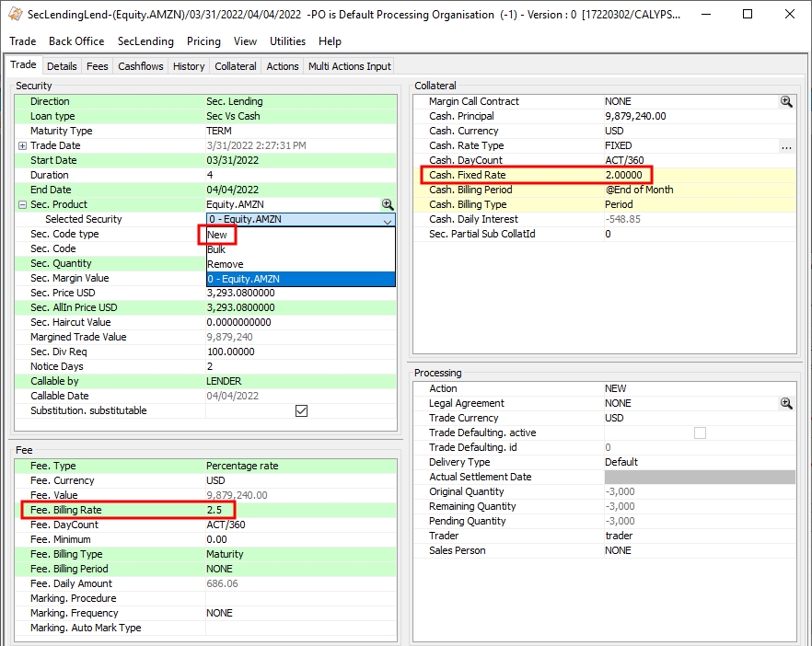Click the Trader value trader

pyautogui.click(x=619, y=536)
